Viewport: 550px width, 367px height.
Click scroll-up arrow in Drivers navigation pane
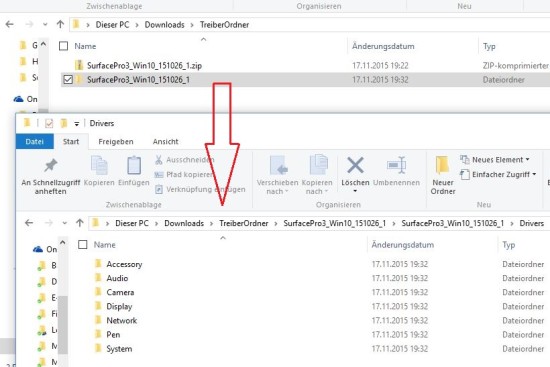[x=63, y=242]
